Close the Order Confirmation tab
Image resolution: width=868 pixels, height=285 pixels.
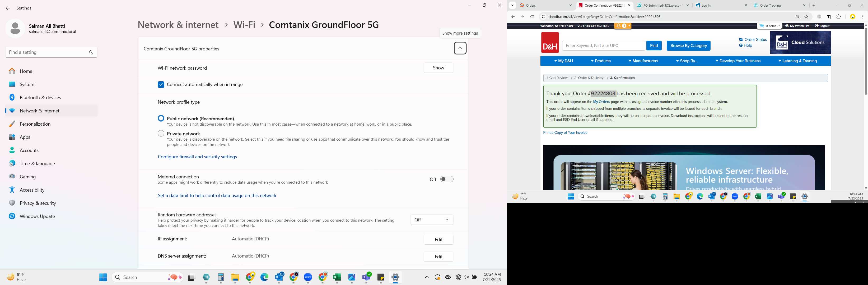pos(629,5)
